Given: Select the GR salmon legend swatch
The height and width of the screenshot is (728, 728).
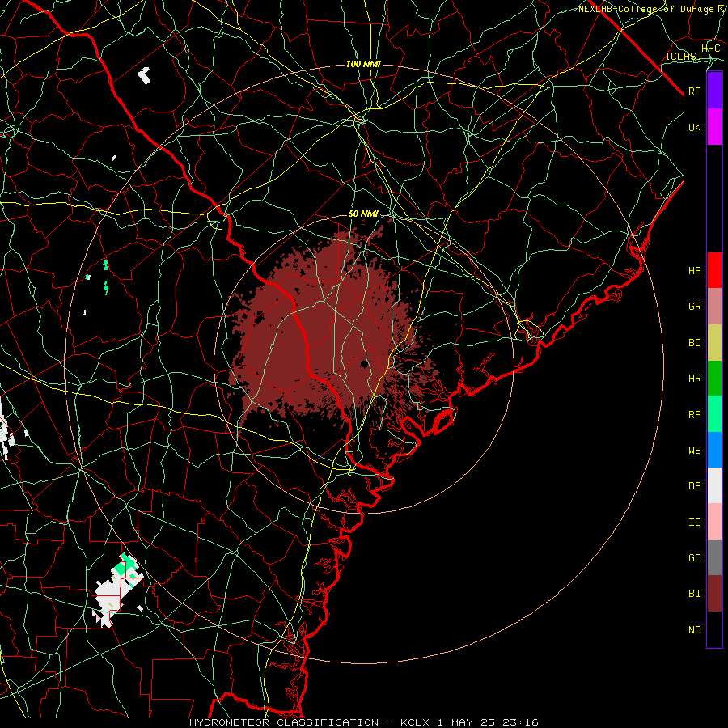Looking at the screenshot, I should click(714, 307).
